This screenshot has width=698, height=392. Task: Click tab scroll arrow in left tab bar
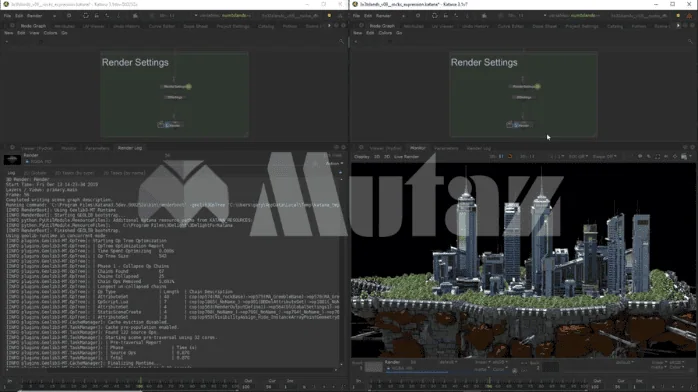click(x=329, y=26)
